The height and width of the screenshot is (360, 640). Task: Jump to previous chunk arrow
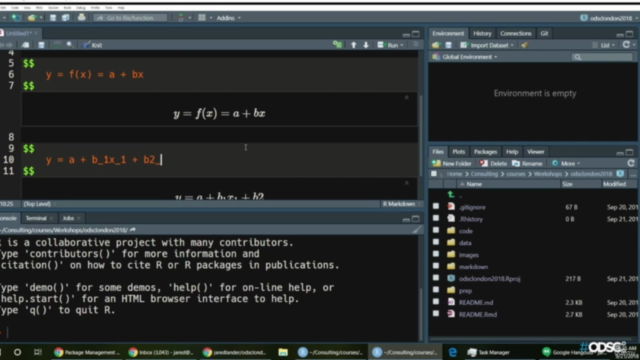353,45
